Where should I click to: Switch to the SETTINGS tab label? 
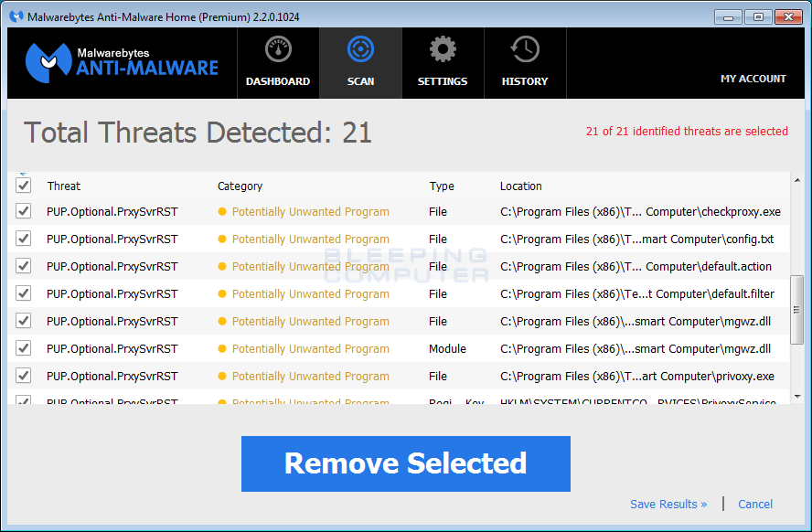point(443,81)
